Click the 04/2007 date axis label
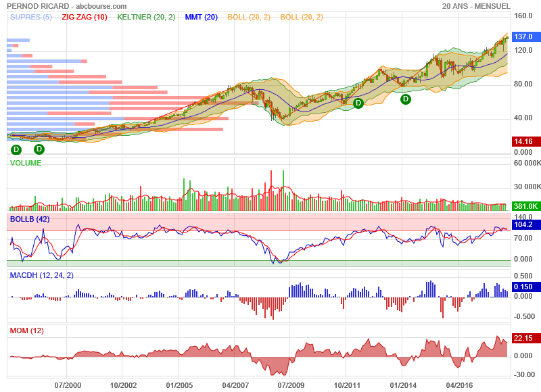The image size is (541, 392). click(x=235, y=385)
